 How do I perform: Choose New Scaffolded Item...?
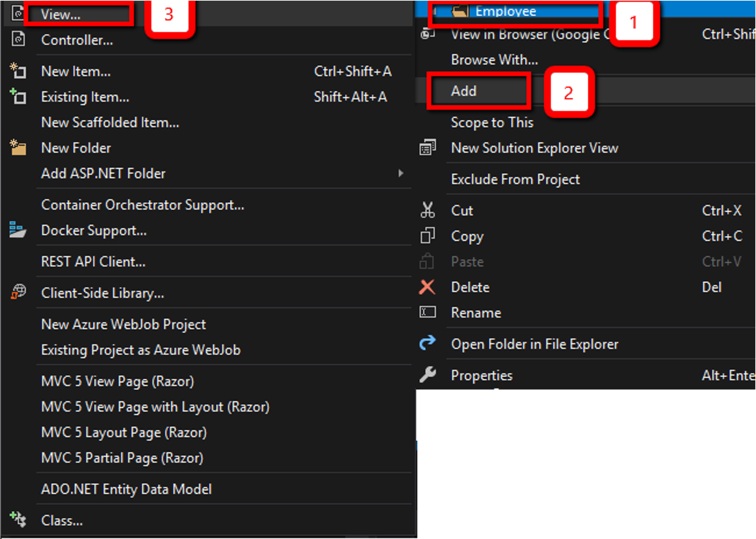click(x=110, y=122)
